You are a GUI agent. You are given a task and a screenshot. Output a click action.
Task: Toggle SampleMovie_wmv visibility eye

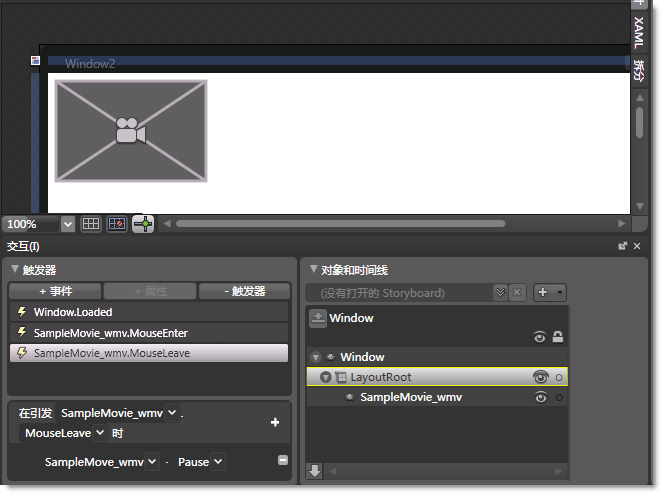click(x=541, y=397)
